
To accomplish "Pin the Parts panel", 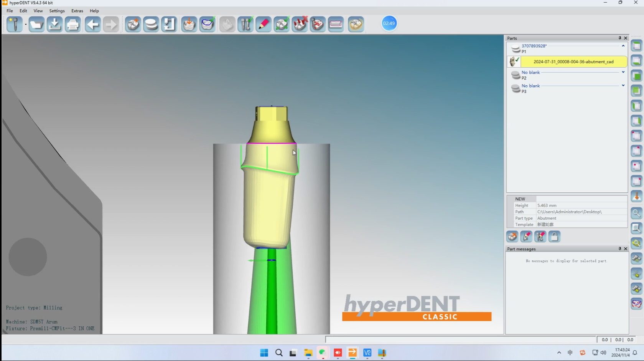I will (620, 38).
